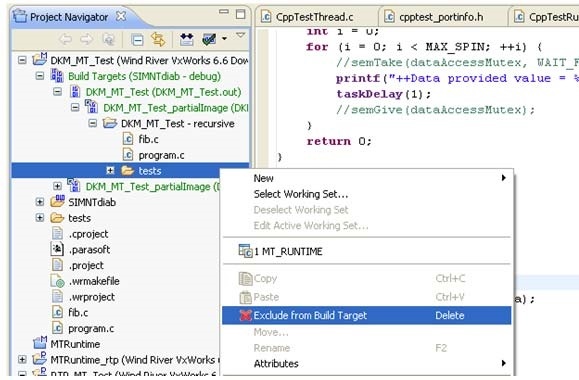Open the checkmark filter toolbar icon
Screen dimensions: 579x380
(x=209, y=39)
